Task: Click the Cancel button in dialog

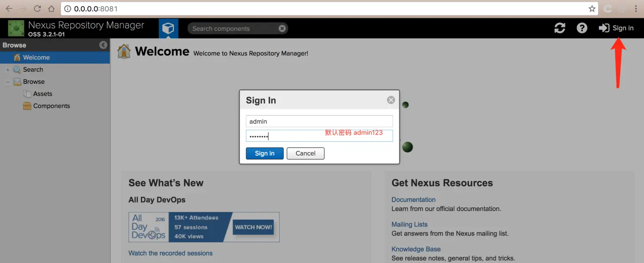Action: pos(306,153)
